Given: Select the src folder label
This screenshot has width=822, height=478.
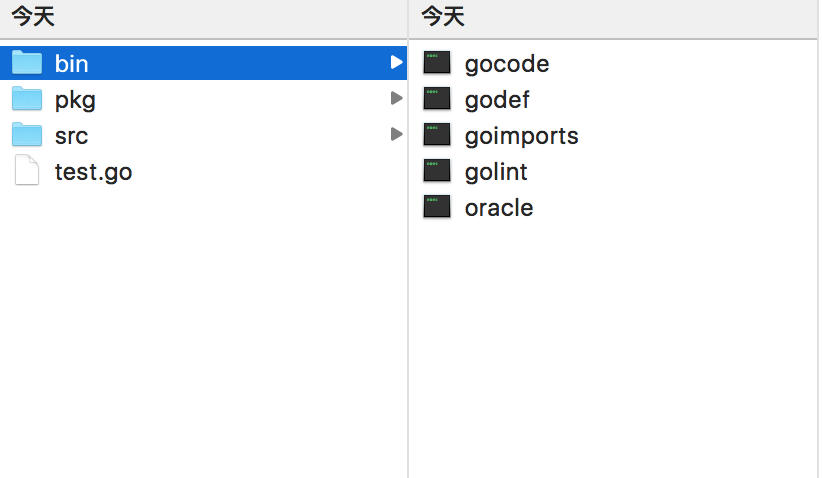Looking at the screenshot, I should (x=71, y=136).
